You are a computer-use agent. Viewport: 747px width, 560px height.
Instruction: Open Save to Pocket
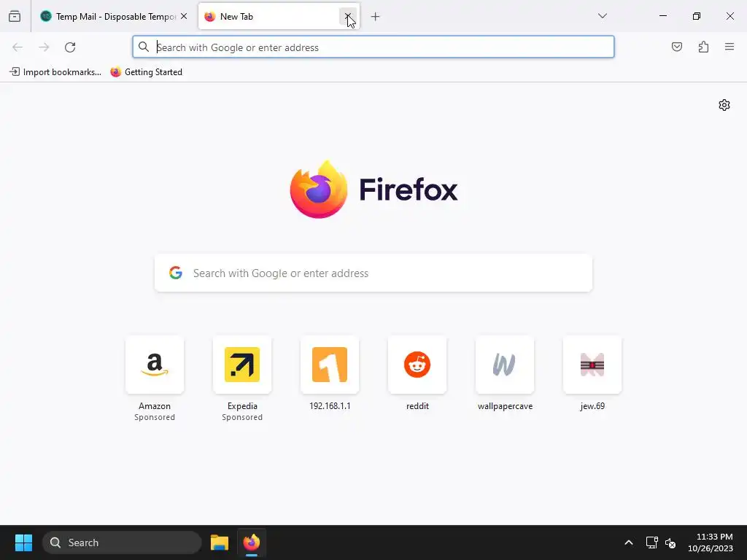(676, 47)
